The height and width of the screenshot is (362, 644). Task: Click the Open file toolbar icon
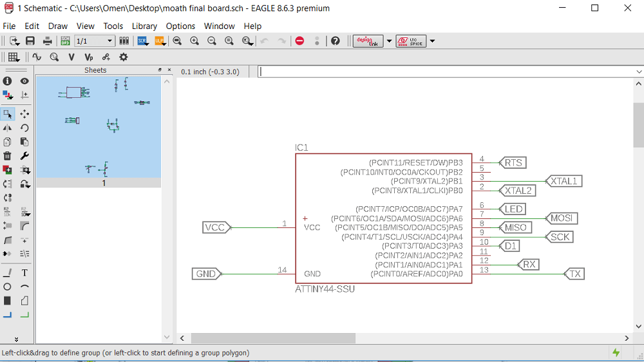[x=14, y=41]
